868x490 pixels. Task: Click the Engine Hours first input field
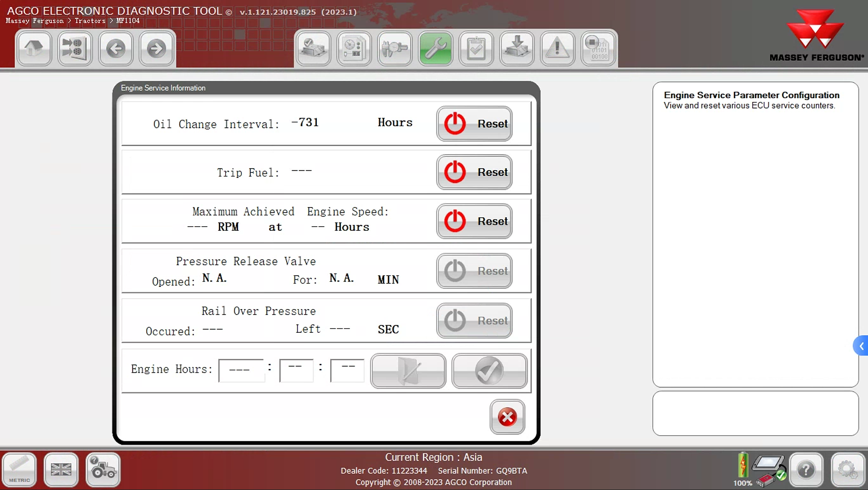coord(241,370)
